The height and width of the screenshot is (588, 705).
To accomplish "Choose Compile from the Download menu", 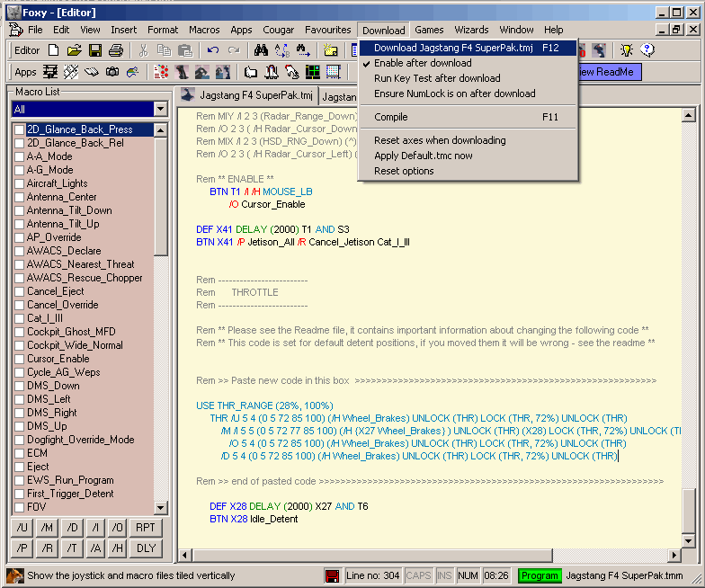I will click(391, 117).
